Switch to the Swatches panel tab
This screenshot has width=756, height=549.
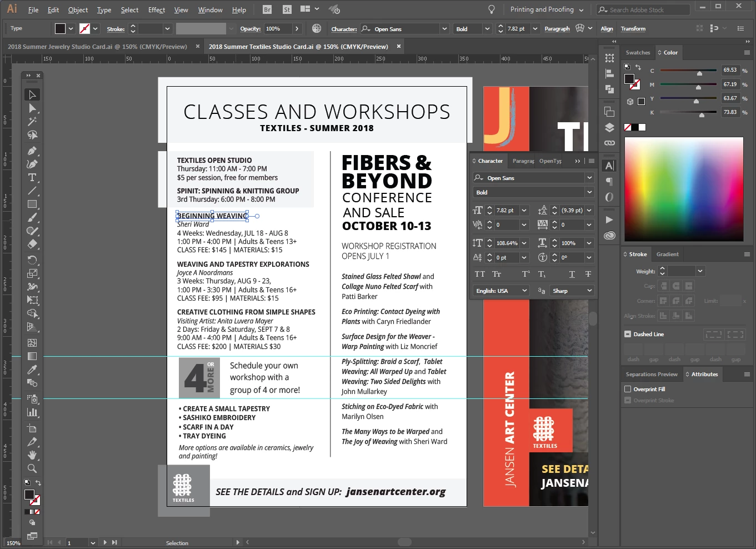coord(638,53)
